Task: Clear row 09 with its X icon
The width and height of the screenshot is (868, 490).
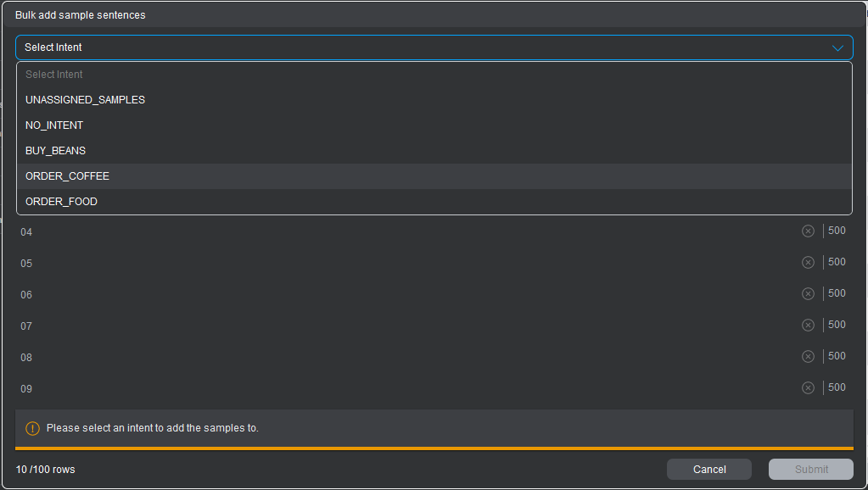Action: pos(808,388)
